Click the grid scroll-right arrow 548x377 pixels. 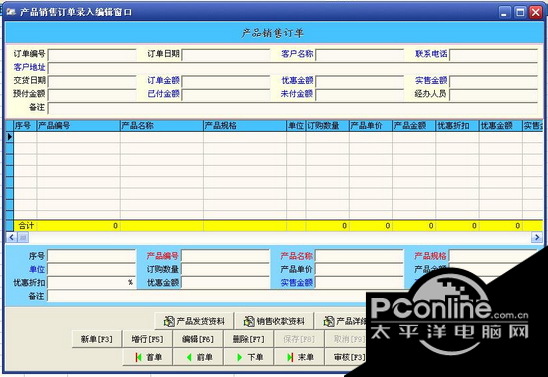point(537,238)
